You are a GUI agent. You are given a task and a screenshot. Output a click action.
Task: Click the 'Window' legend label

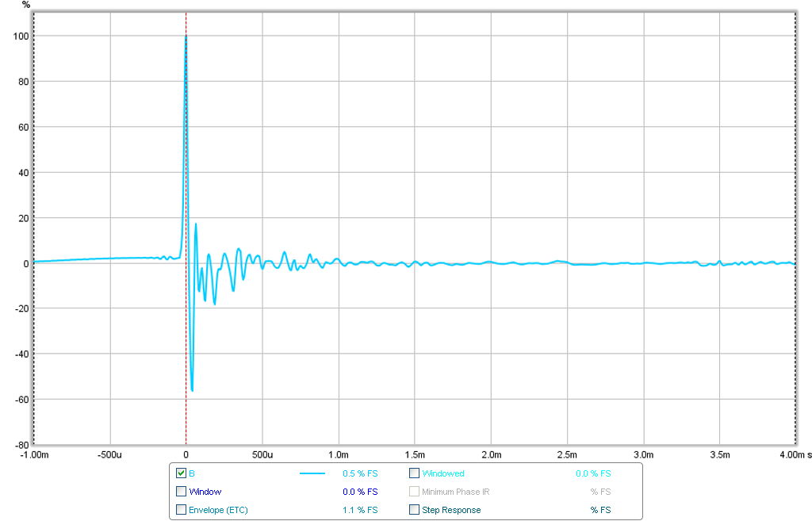(x=205, y=492)
